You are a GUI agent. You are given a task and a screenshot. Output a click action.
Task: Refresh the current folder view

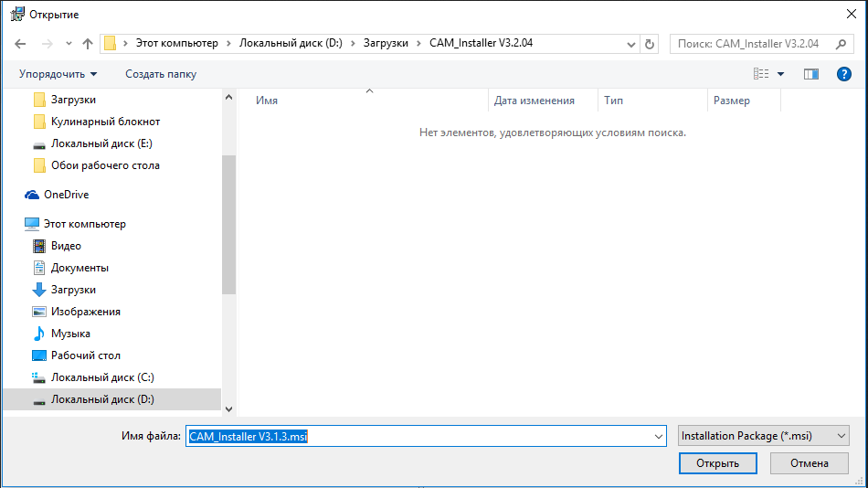pyautogui.click(x=650, y=44)
